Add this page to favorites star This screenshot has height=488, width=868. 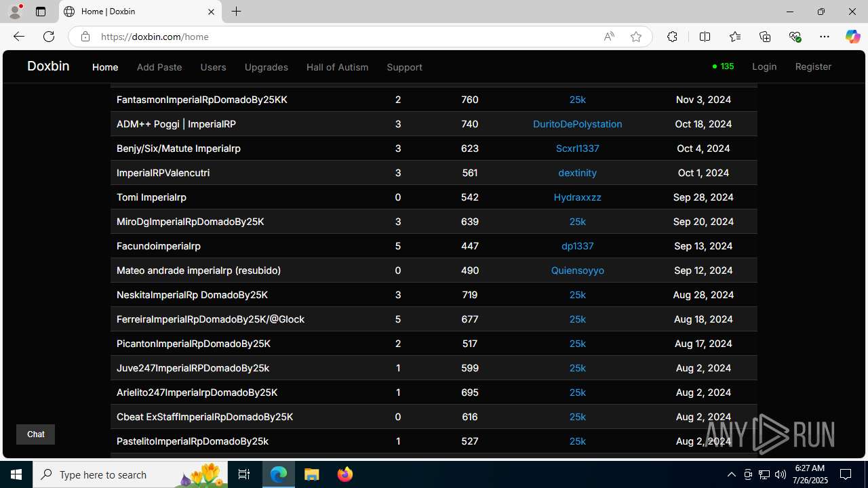(x=636, y=37)
